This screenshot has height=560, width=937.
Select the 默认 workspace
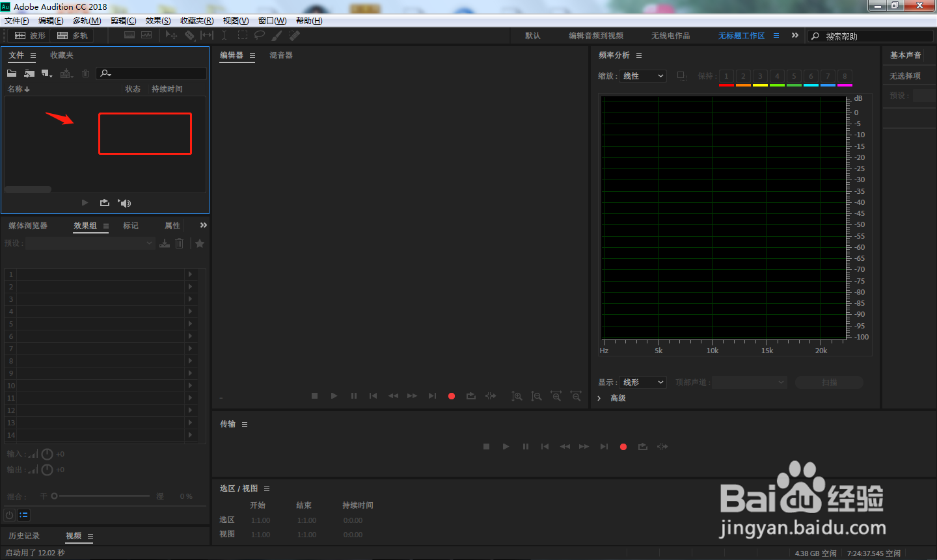click(x=533, y=36)
